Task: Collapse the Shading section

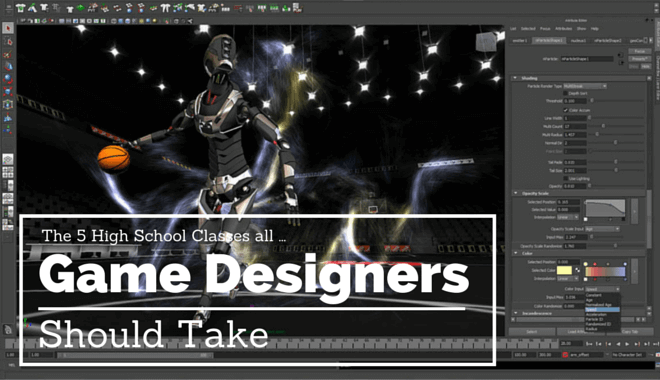Action: [515, 78]
